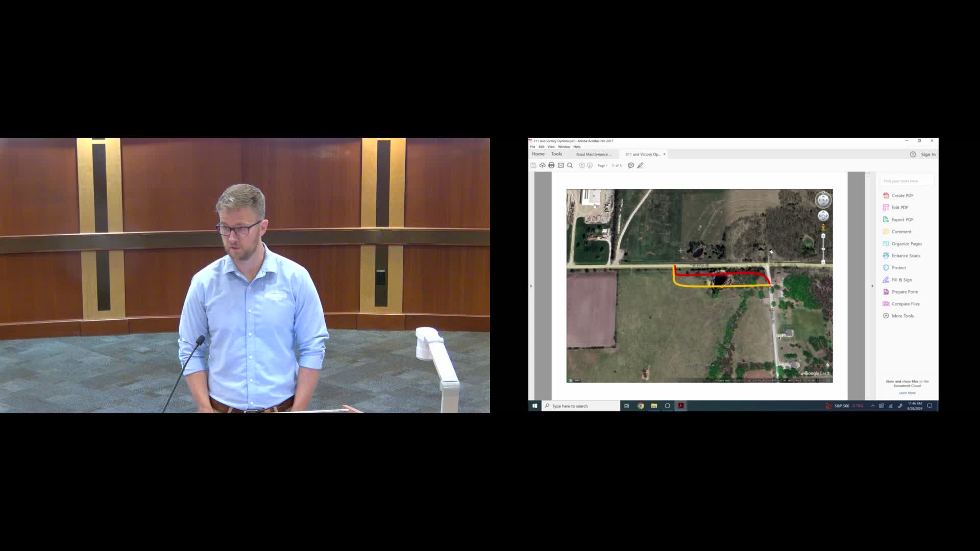Collapse the right tools panel
This screenshot has height=551, width=980.
pyautogui.click(x=872, y=286)
